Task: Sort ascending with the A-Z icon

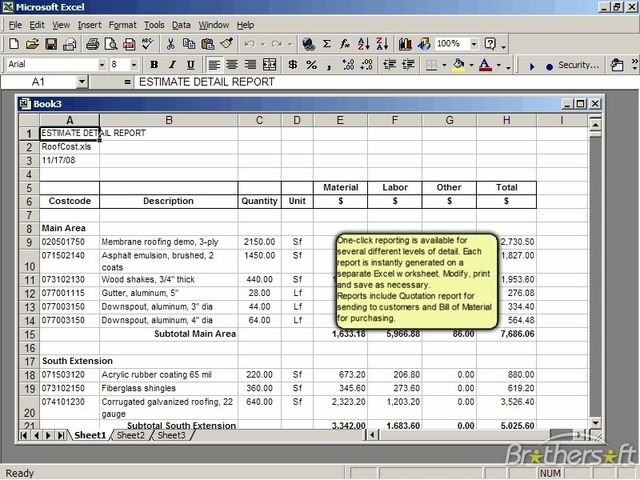Action: 363,44
